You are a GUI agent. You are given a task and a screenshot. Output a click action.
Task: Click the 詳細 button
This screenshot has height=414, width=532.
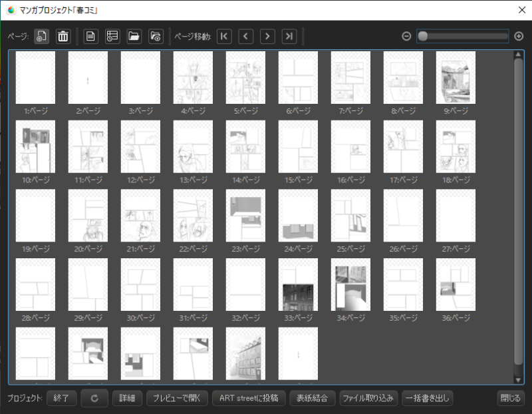pos(127,398)
